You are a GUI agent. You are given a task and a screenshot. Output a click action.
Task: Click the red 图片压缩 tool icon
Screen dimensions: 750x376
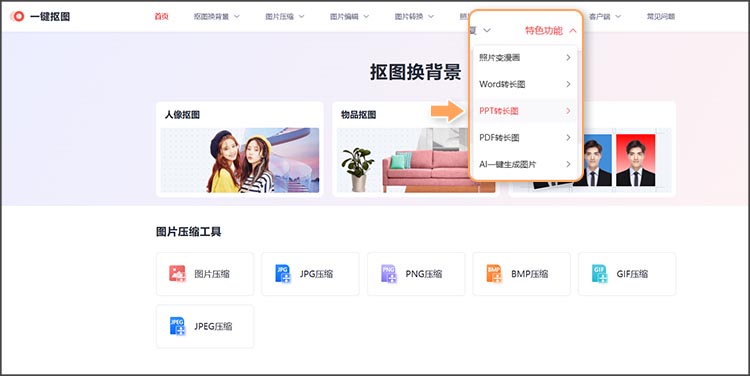click(x=177, y=274)
